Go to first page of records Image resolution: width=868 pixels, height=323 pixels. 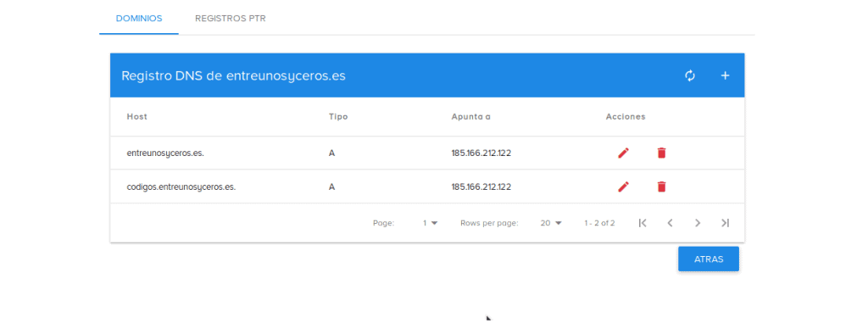click(643, 223)
